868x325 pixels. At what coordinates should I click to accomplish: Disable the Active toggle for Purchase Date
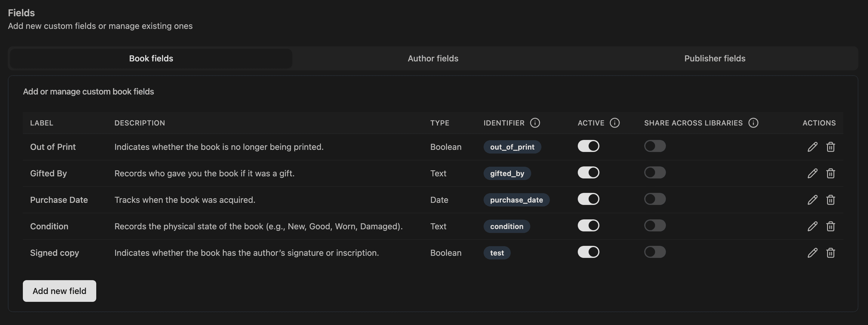click(588, 199)
